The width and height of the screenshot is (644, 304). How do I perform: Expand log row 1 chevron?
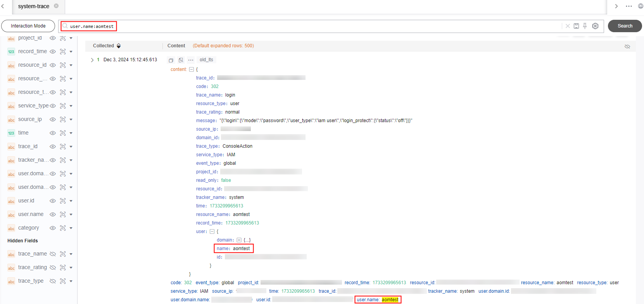pyautogui.click(x=92, y=60)
